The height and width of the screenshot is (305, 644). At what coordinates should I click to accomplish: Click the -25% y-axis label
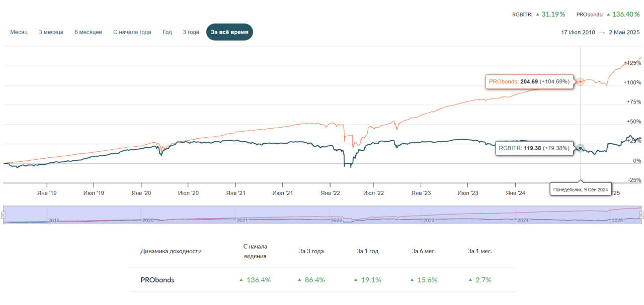tap(634, 180)
